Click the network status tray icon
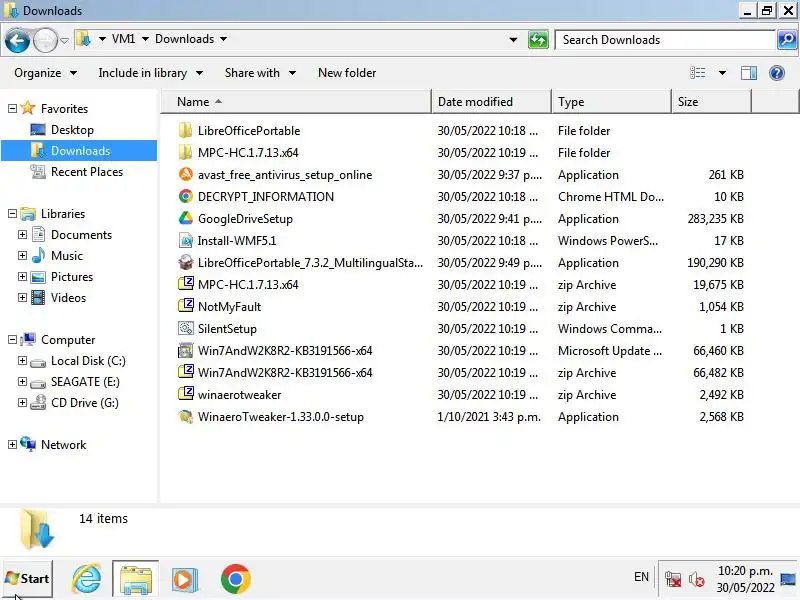800x600 pixels. pos(673,579)
